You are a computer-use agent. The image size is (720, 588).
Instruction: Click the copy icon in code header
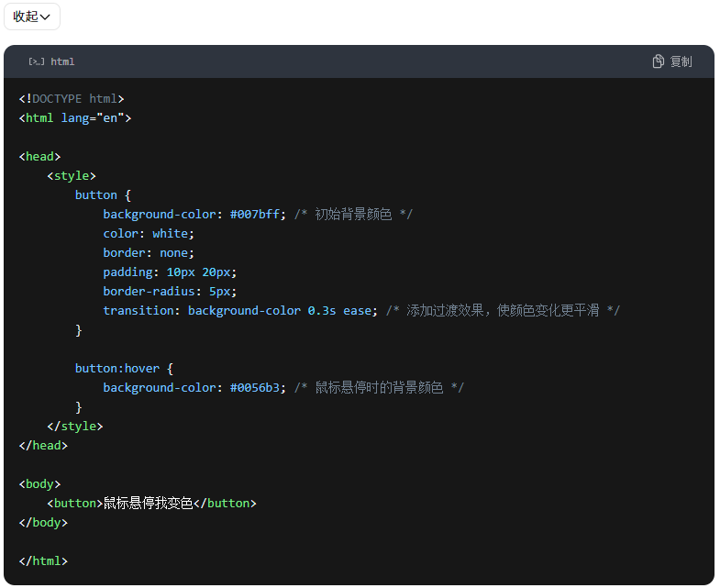658,61
